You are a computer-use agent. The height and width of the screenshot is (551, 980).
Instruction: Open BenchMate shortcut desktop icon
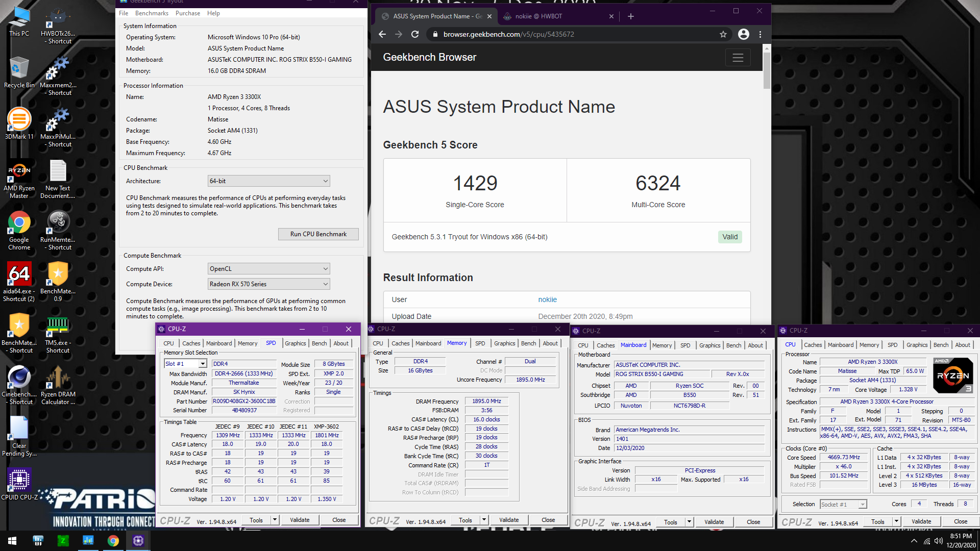click(x=19, y=334)
